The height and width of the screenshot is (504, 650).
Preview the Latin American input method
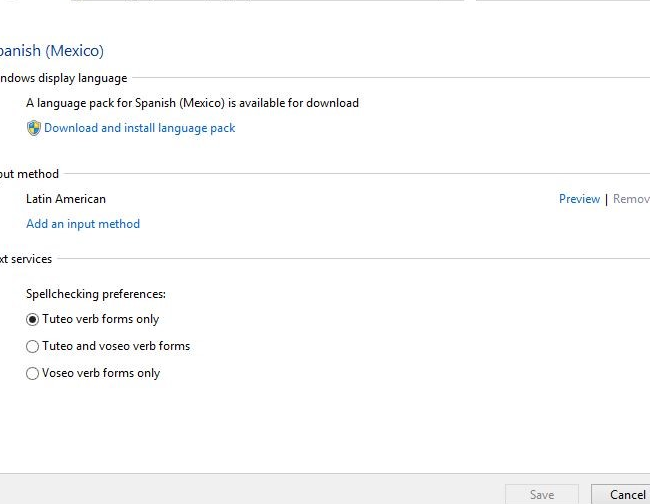[x=579, y=199]
